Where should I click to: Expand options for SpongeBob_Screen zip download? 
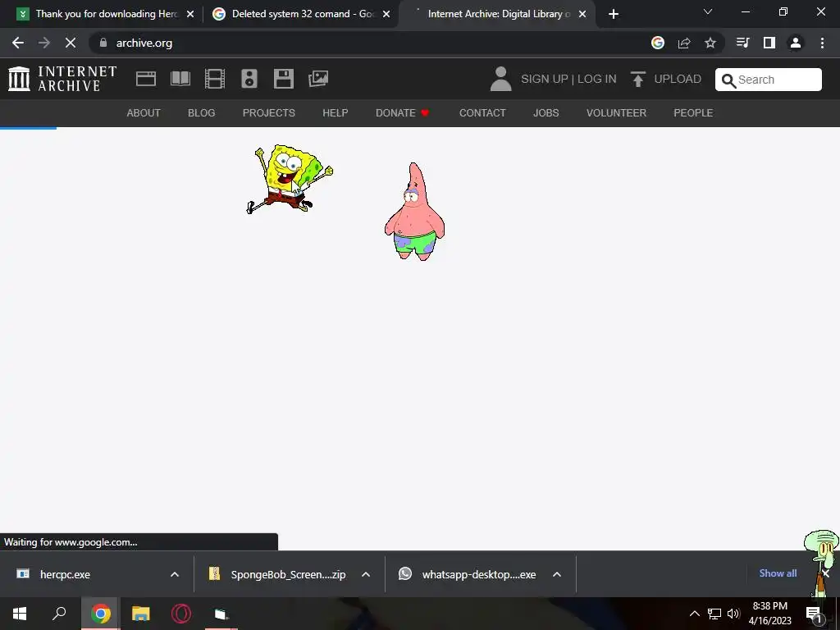[366, 574]
